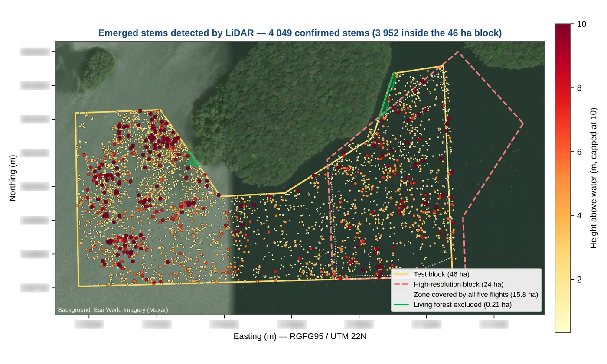Click the 'Height above water' colorbar label

click(x=594, y=178)
